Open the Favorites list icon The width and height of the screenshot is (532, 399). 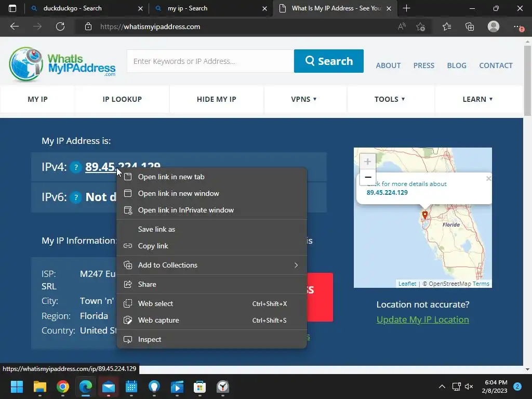pyautogui.click(x=447, y=26)
